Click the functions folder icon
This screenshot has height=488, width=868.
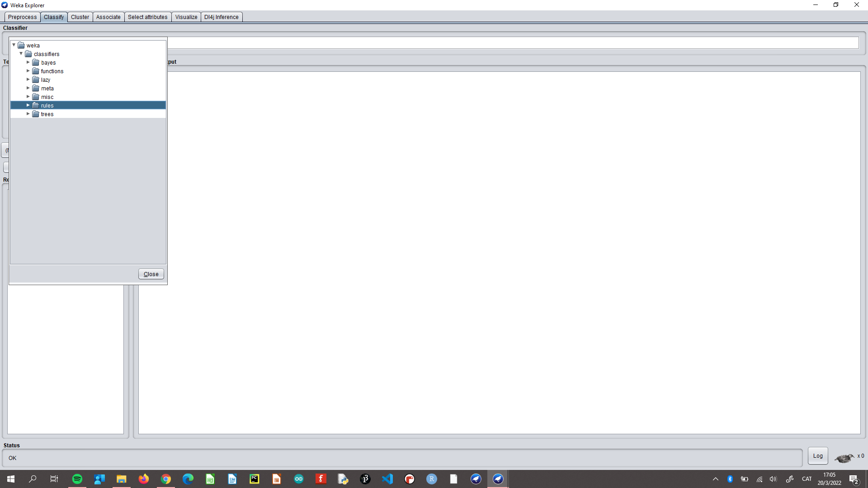(x=36, y=71)
